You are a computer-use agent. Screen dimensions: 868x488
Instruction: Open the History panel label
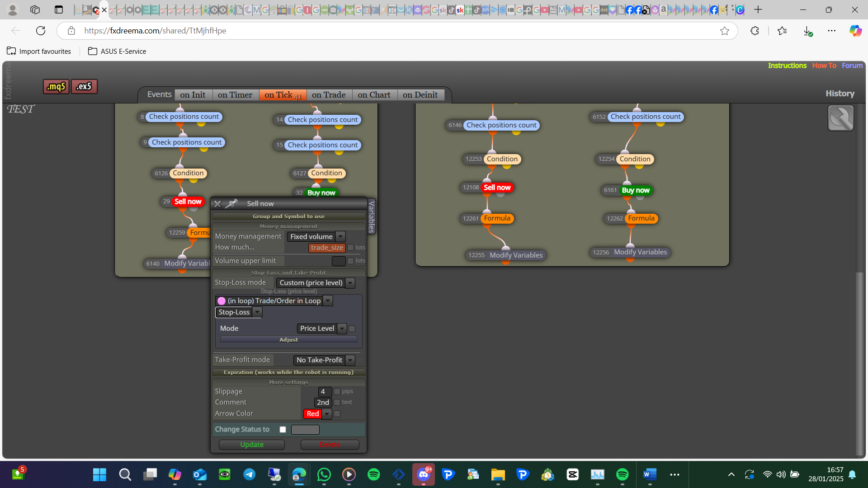[x=840, y=94]
